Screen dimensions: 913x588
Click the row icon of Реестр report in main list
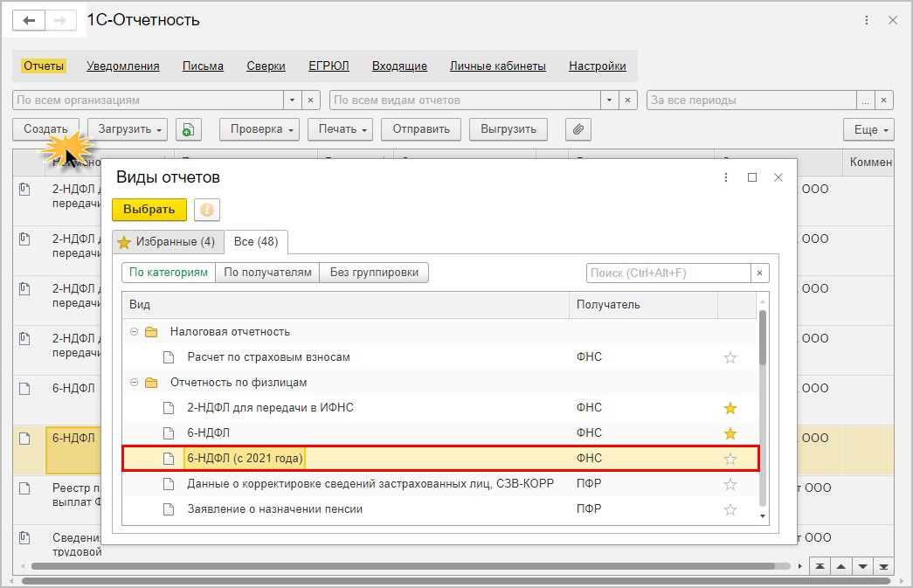[x=24, y=488]
